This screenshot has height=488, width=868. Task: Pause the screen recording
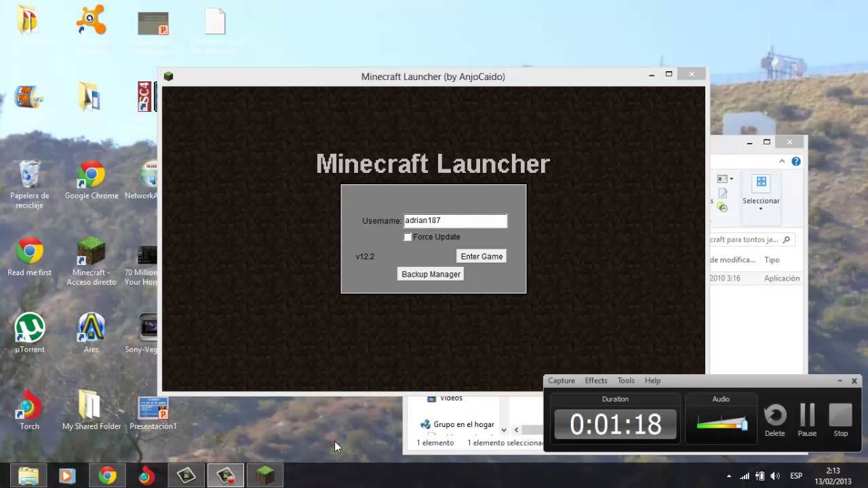click(x=807, y=420)
